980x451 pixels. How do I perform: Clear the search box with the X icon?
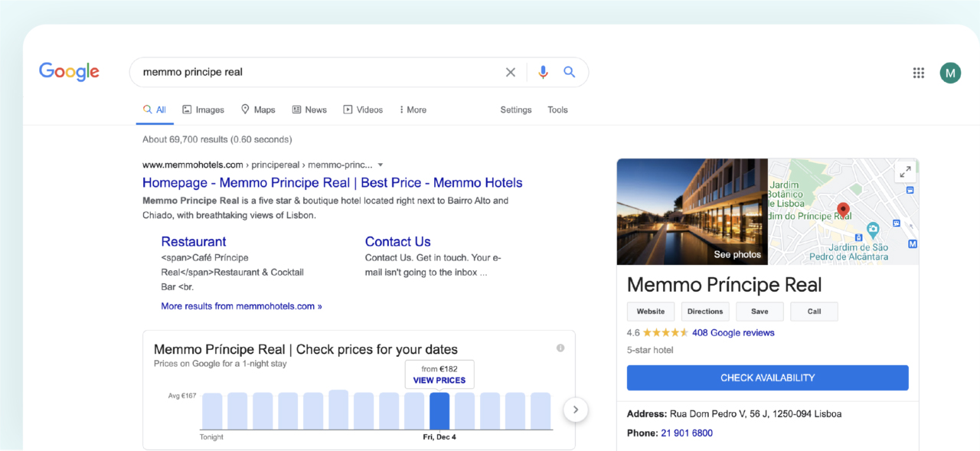click(x=511, y=72)
